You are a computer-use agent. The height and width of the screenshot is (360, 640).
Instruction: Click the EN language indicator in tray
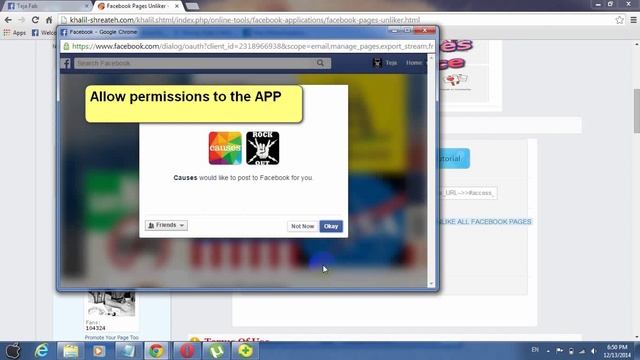535,350
